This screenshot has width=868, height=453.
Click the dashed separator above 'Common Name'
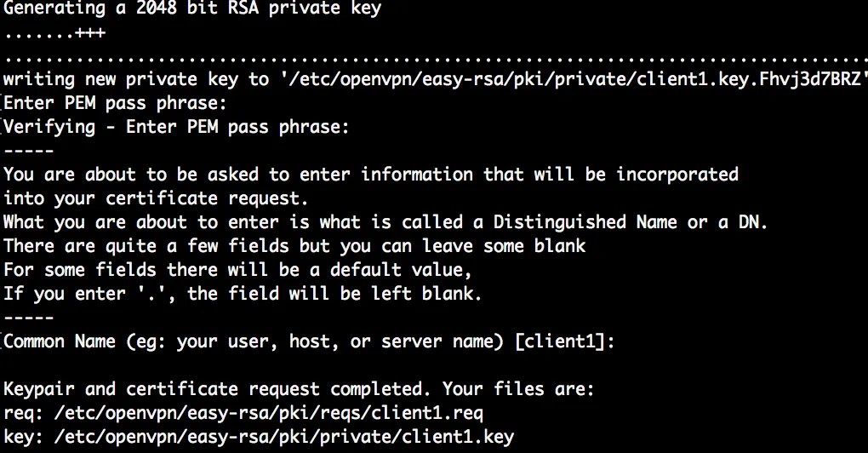coord(29,318)
